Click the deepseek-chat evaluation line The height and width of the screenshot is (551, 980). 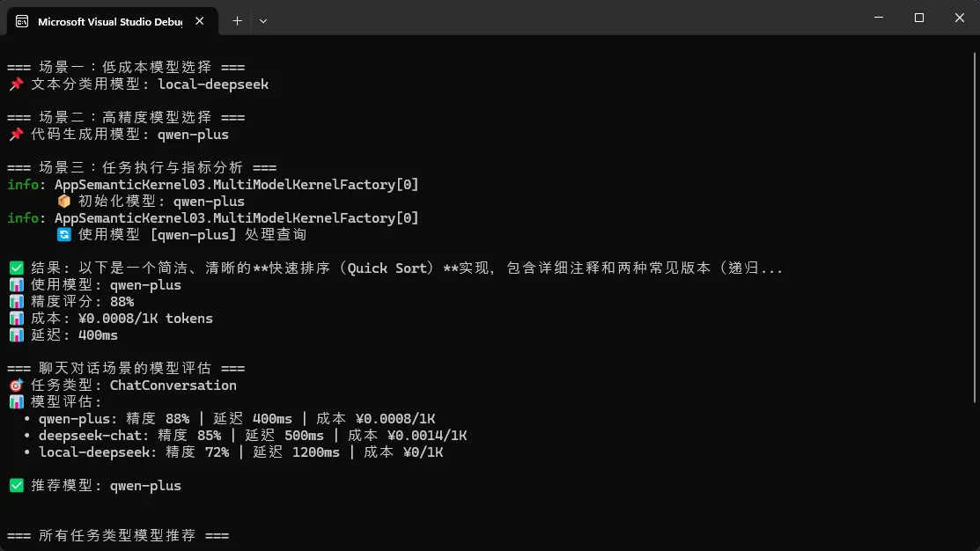252,436
